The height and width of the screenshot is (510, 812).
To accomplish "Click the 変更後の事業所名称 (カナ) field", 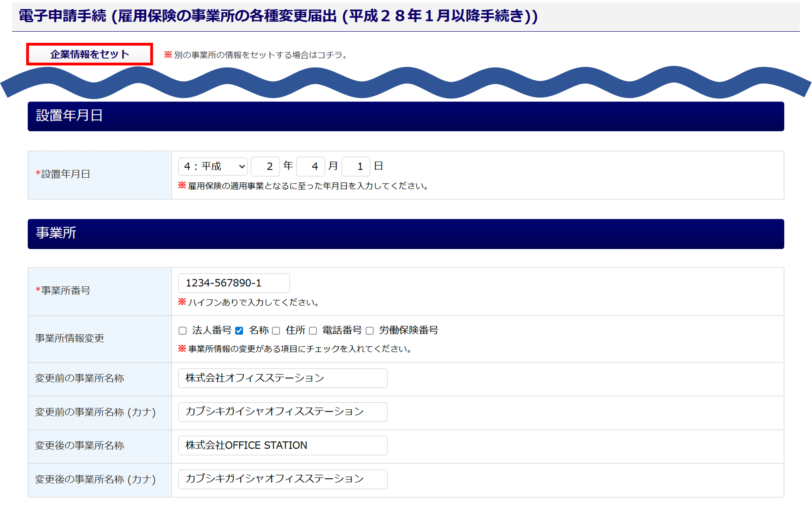I will 283,479.
